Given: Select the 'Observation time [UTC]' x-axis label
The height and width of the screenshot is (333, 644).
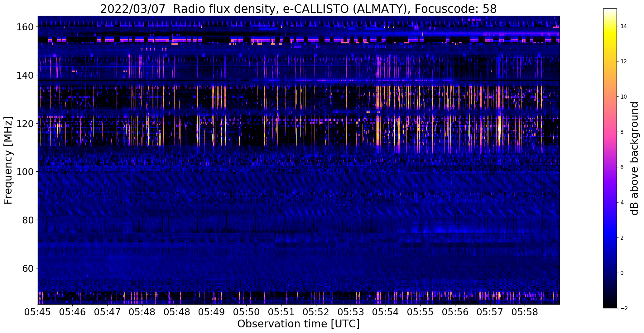Looking at the screenshot, I should [298, 324].
